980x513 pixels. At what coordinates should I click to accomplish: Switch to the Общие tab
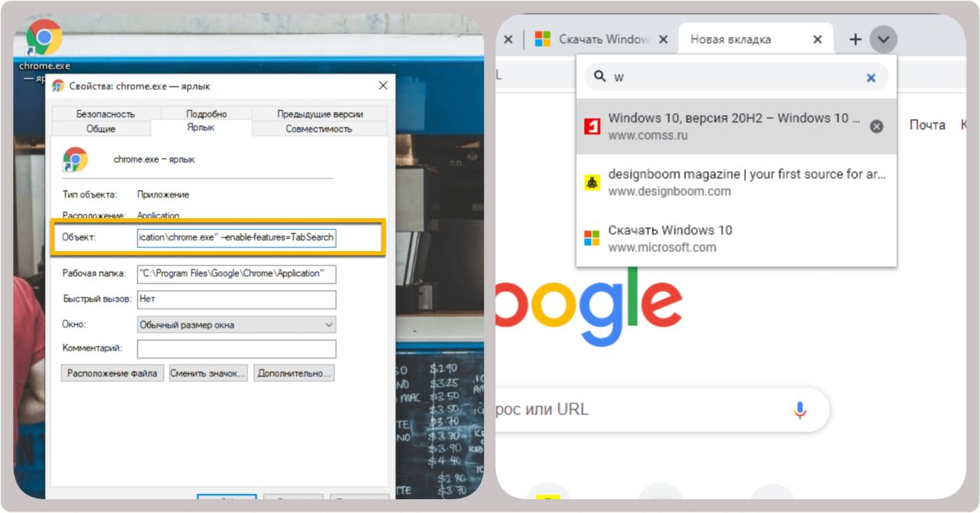(x=101, y=129)
